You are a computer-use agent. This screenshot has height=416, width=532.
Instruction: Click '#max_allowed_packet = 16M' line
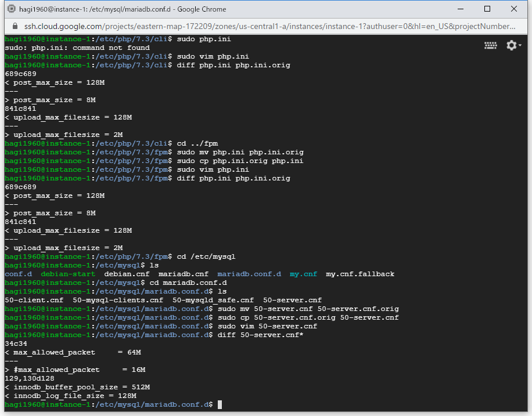coord(76,370)
